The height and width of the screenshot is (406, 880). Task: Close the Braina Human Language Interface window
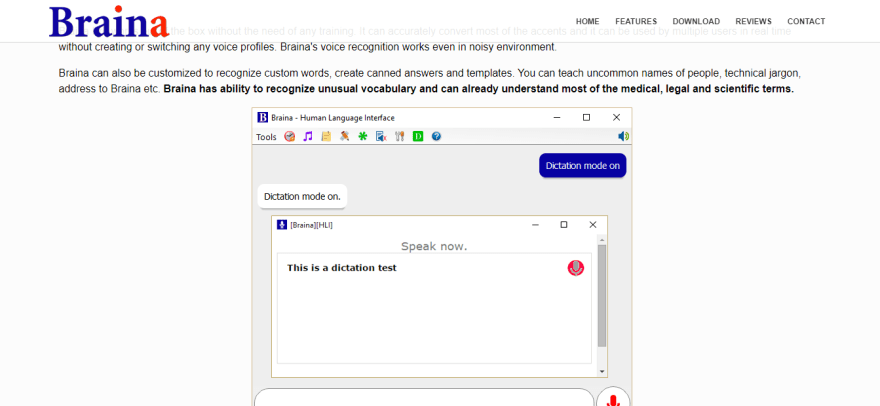click(616, 117)
